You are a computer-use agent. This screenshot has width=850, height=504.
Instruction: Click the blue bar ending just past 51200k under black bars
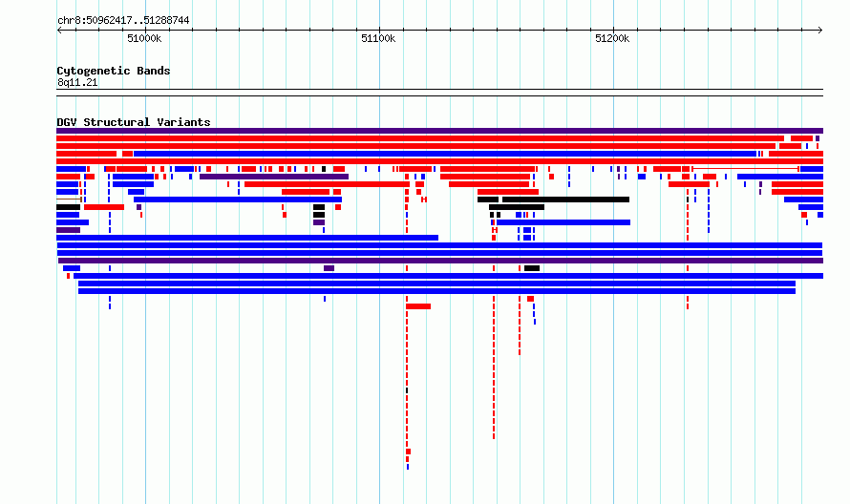coord(563,222)
